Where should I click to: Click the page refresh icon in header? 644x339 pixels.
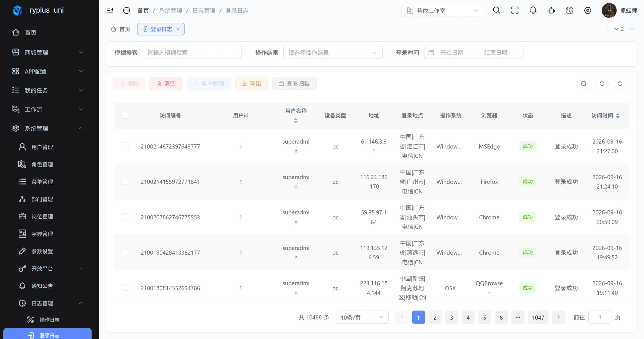(x=126, y=10)
